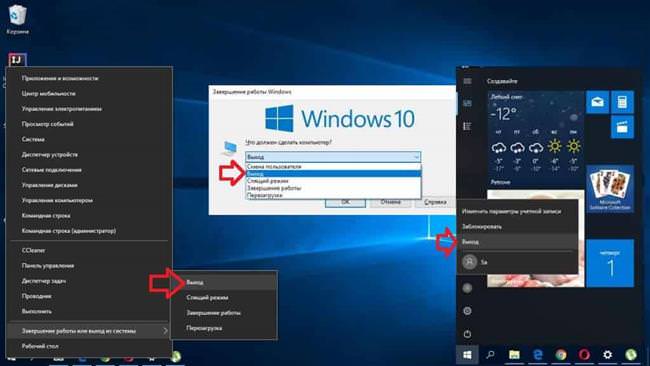The width and height of the screenshot is (650, 366).
Task: Select Завершение работы in shutdown dropdown list
Action: (333, 188)
